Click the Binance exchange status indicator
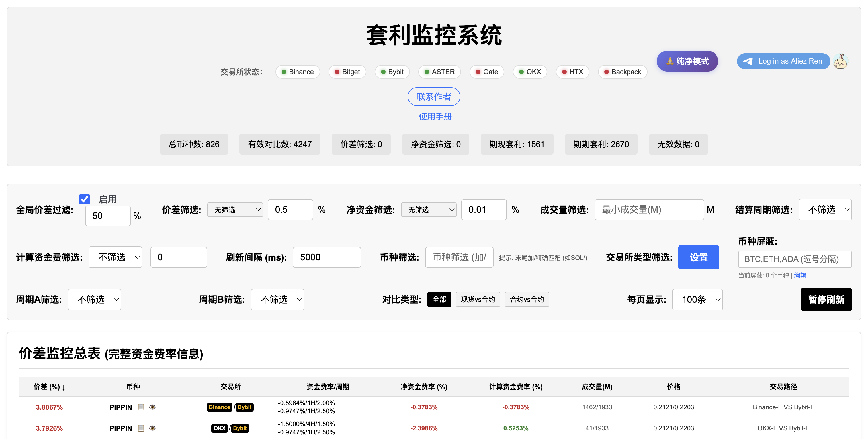 pyautogui.click(x=298, y=72)
